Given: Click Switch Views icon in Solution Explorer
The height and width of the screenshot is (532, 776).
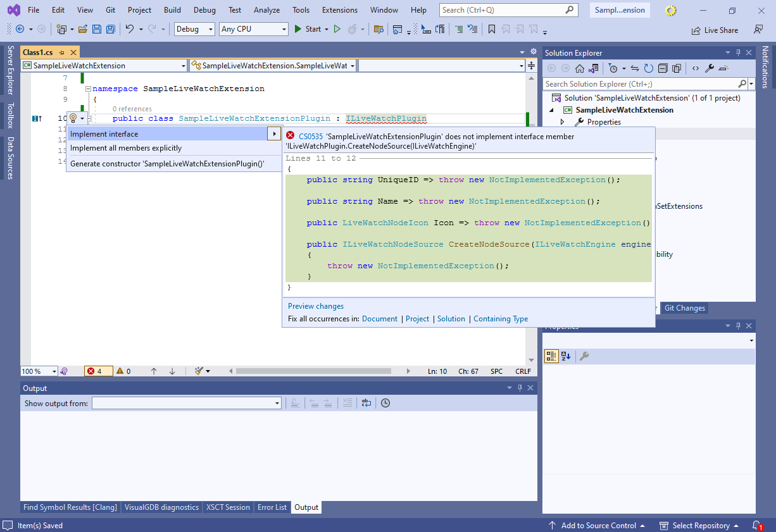Looking at the screenshot, I should (593, 68).
